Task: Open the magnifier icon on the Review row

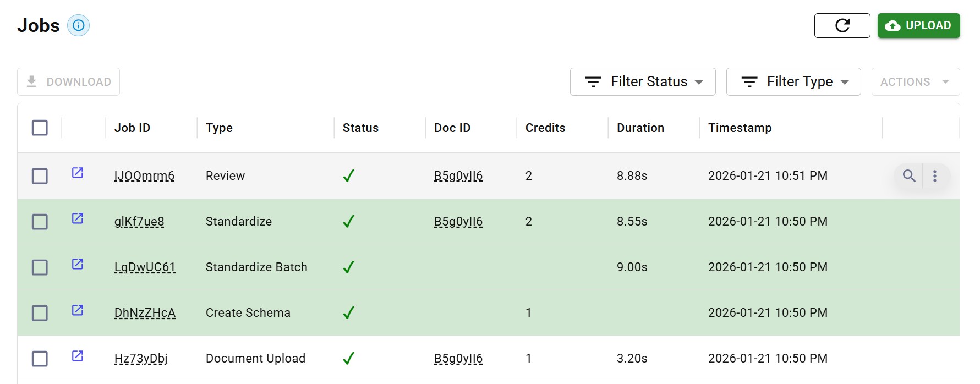Action: [x=909, y=176]
